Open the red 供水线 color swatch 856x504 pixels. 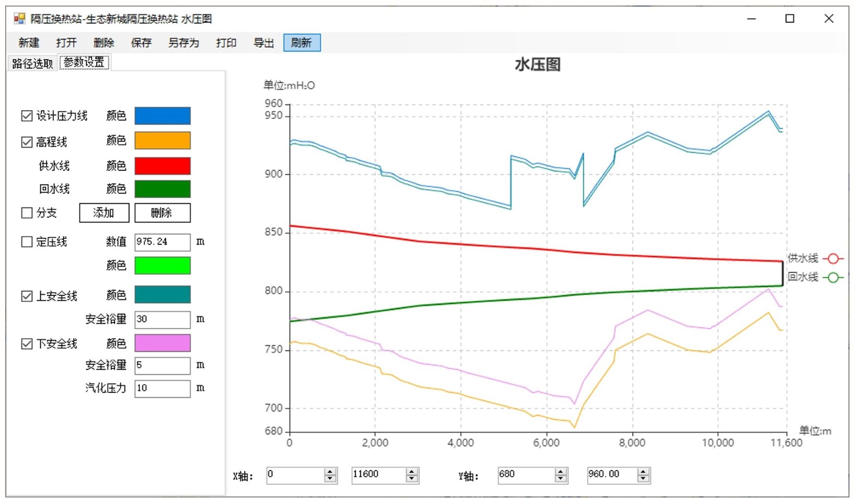coord(162,166)
